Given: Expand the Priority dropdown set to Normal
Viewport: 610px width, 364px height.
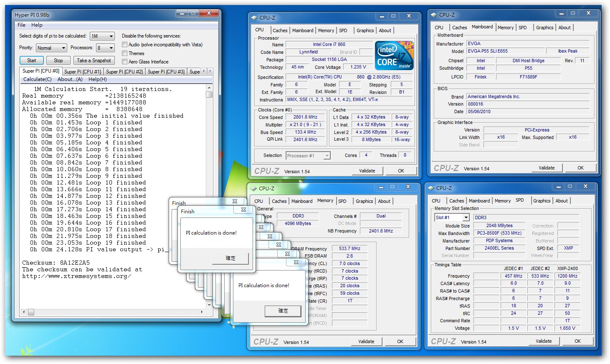Looking at the screenshot, I should 51,48.
